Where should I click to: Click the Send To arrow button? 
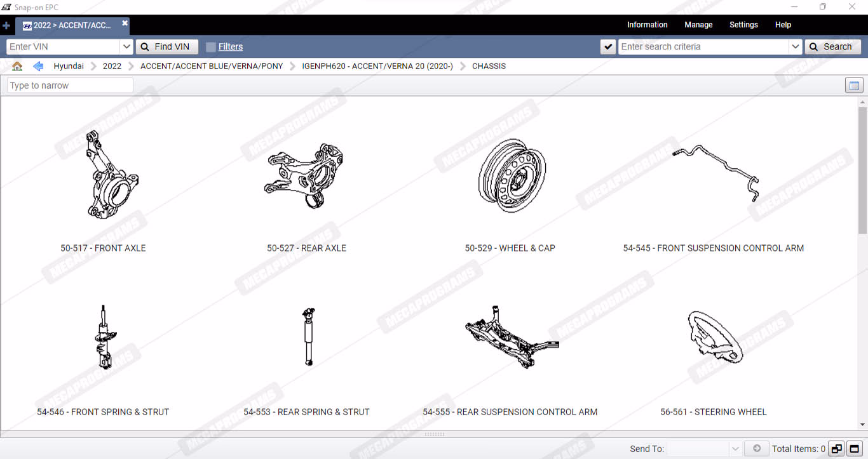click(756, 449)
